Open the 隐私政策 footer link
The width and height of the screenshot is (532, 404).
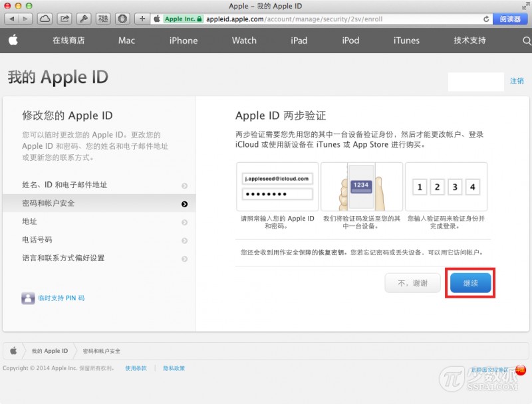(174, 368)
